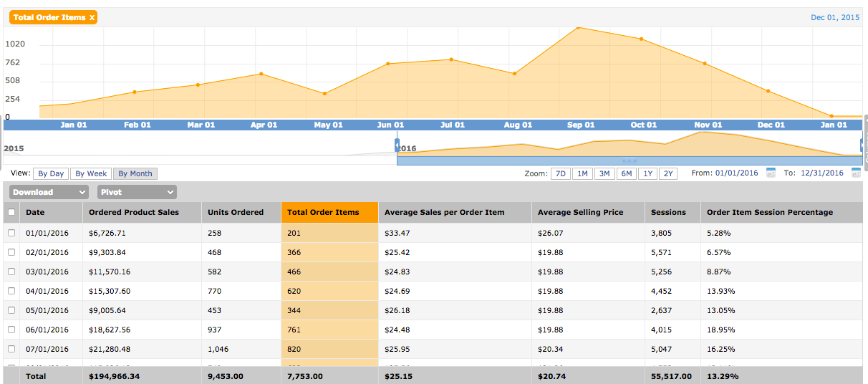
Task: Tick the checkbox for 04/01/2016
Action: point(11,291)
